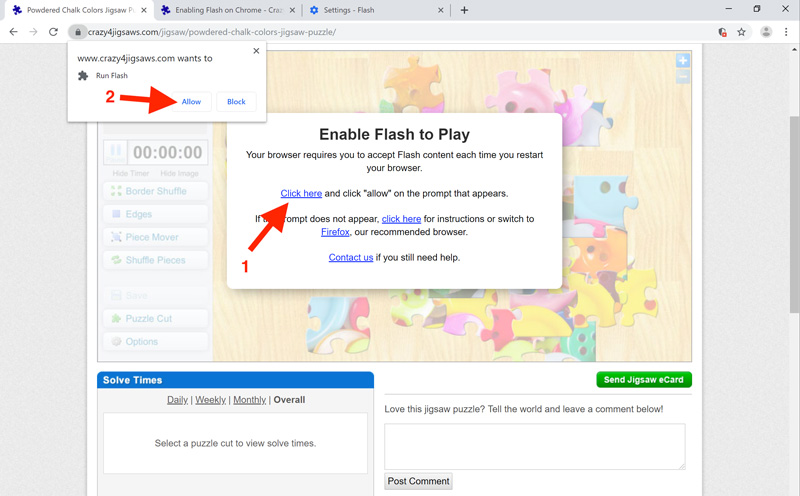
Task: Allow Flash to run in the prompt
Action: pyautogui.click(x=191, y=102)
